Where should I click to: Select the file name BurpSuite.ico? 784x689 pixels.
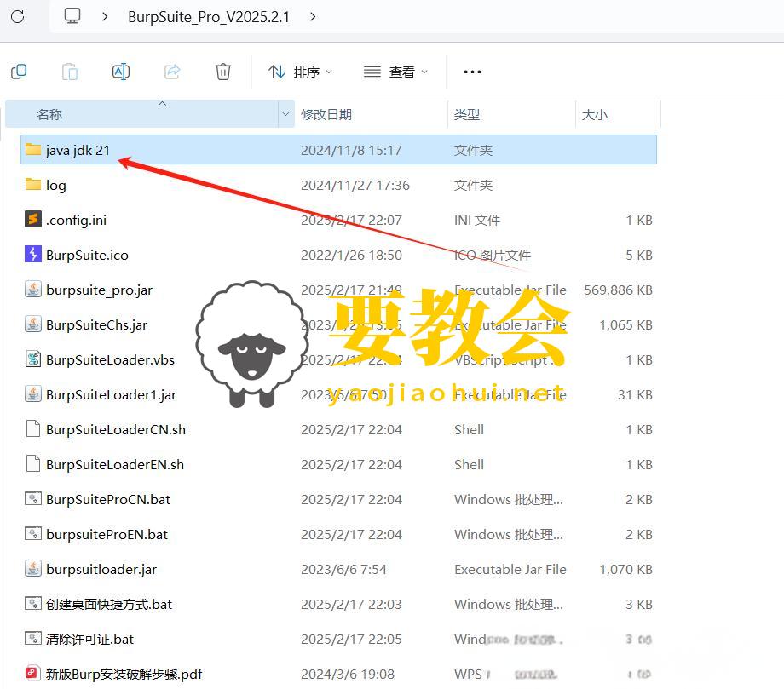[x=87, y=255]
